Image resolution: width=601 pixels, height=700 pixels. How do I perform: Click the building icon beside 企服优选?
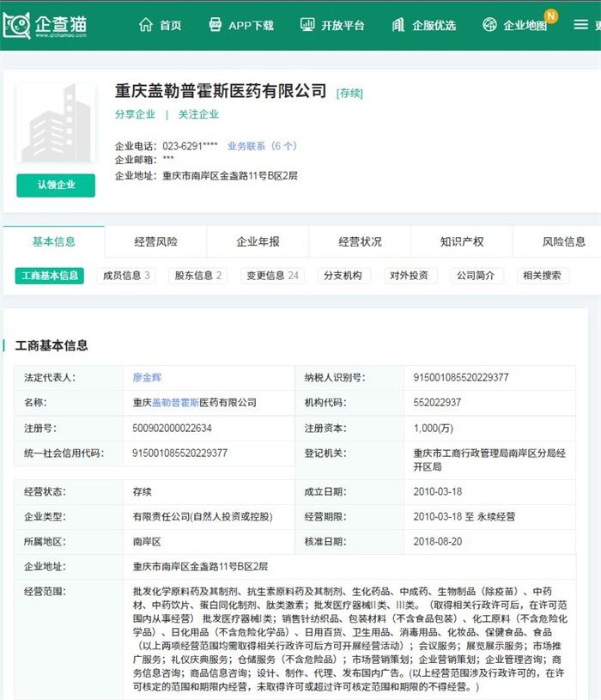tap(398, 25)
